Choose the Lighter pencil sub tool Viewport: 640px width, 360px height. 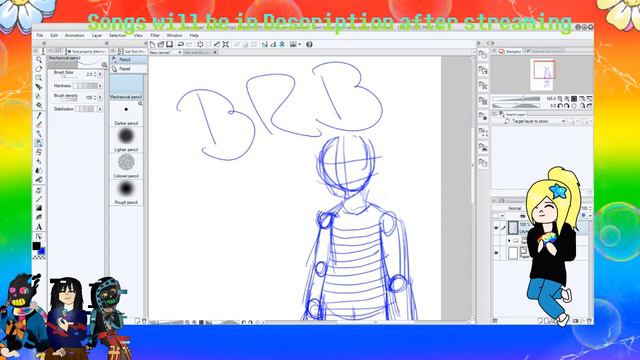pyautogui.click(x=126, y=140)
